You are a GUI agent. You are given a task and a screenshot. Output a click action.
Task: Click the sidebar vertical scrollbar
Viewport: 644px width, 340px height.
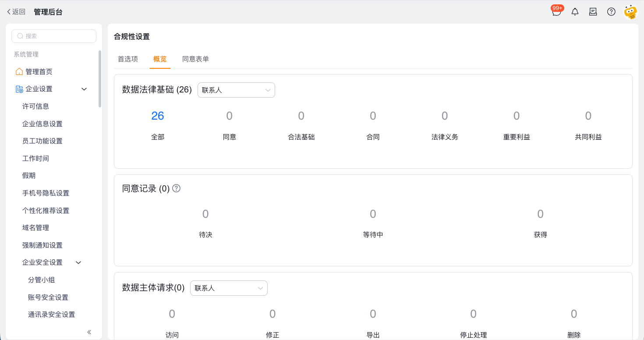(x=100, y=79)
